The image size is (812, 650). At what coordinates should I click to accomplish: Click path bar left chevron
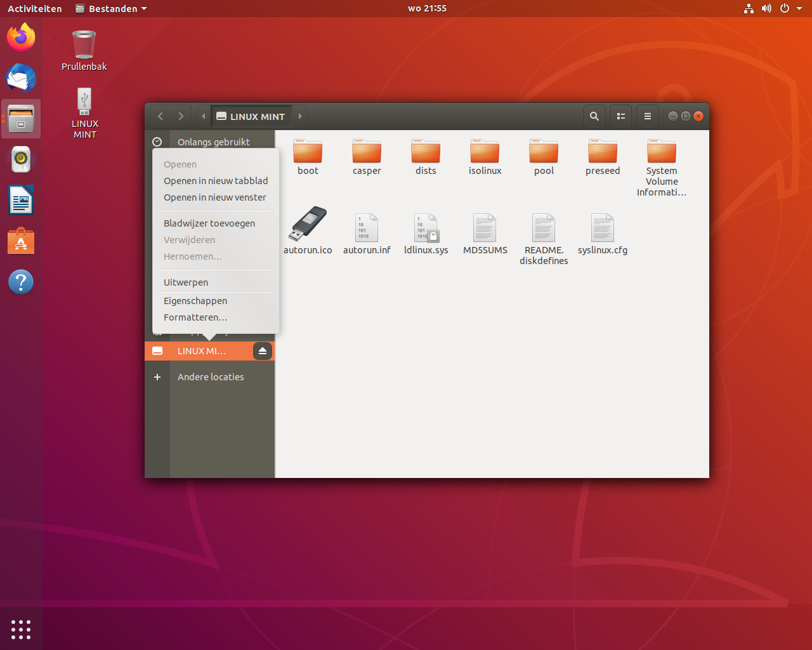pyautogui.click(x=203, y=116)
